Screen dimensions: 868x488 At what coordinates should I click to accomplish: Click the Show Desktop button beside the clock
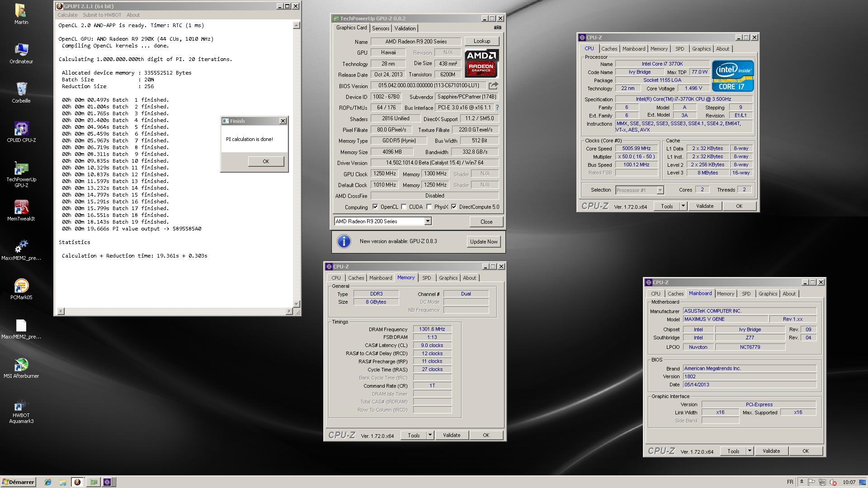coord(863,482)
